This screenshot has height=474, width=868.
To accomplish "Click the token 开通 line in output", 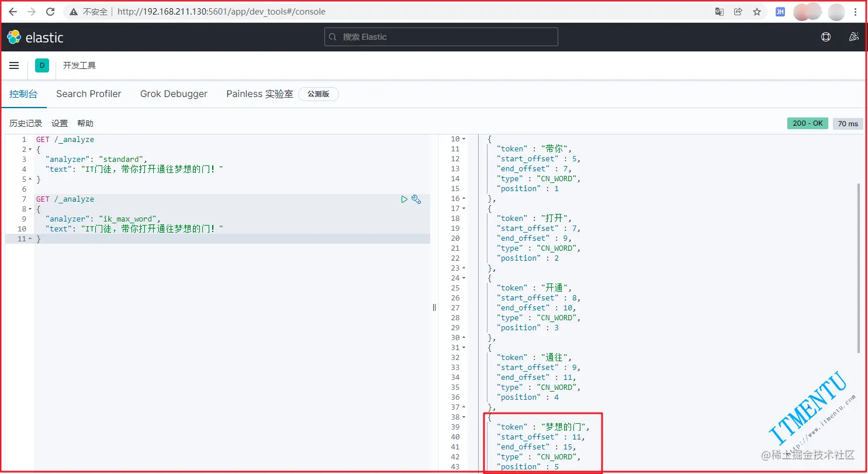I will [534, 288].
